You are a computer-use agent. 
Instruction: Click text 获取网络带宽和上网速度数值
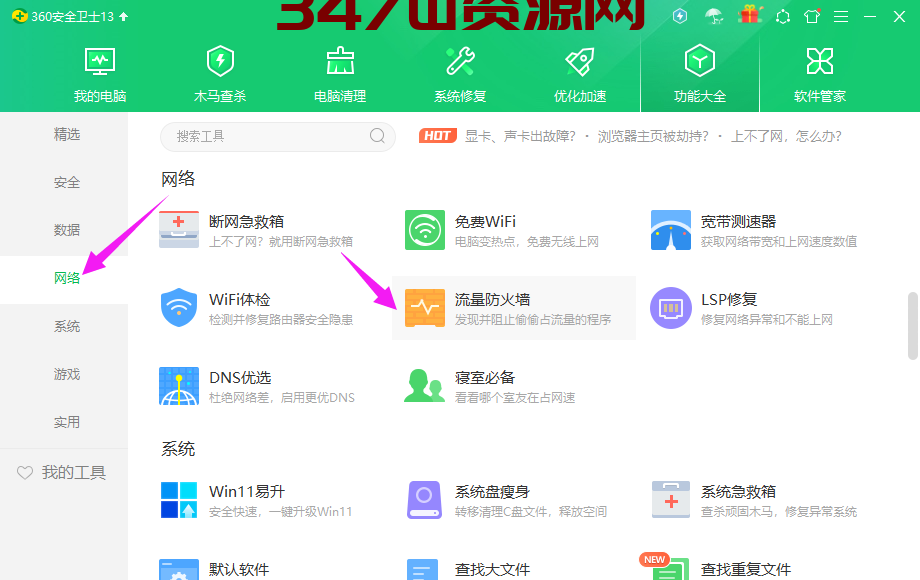[779, 242]
